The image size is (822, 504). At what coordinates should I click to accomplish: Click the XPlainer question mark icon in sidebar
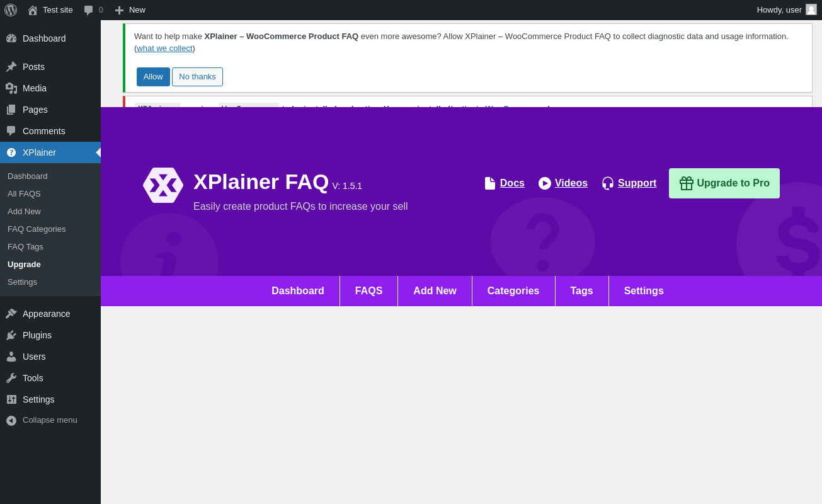(x=11, y=152)
